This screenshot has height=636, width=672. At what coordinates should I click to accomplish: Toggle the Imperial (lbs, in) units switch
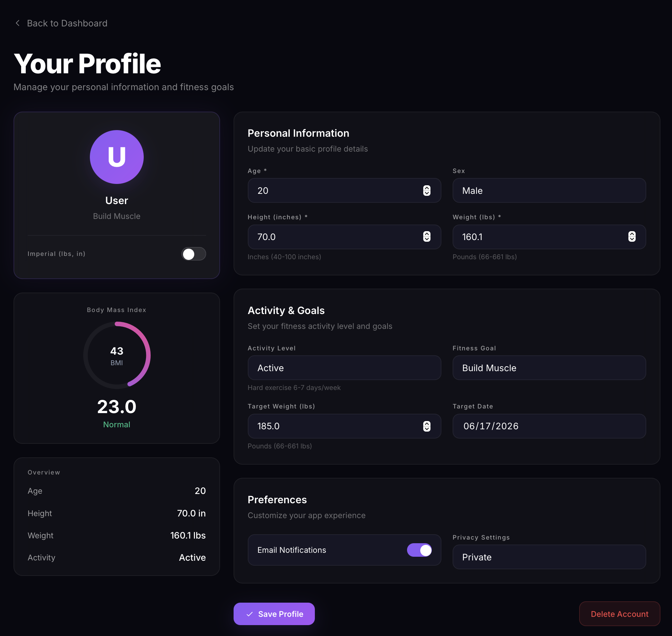193,254
